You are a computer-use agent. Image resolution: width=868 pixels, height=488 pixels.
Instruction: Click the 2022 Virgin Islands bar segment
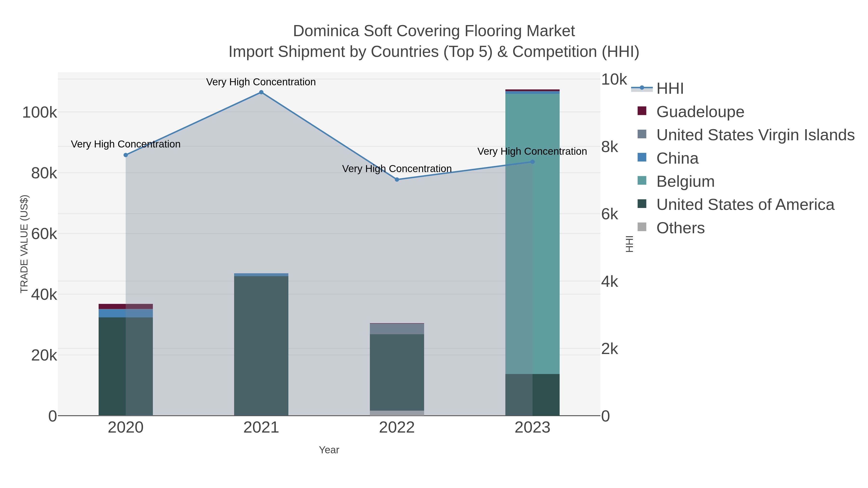[397, 329]
